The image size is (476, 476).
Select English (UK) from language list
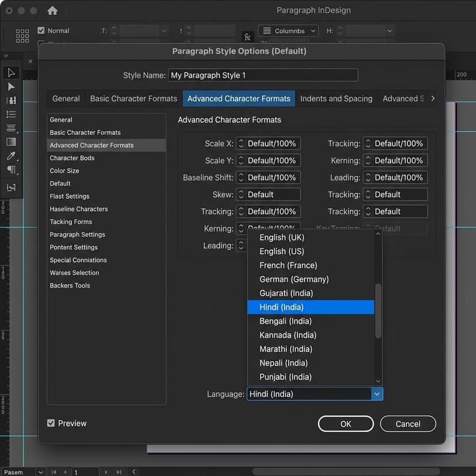311,237
